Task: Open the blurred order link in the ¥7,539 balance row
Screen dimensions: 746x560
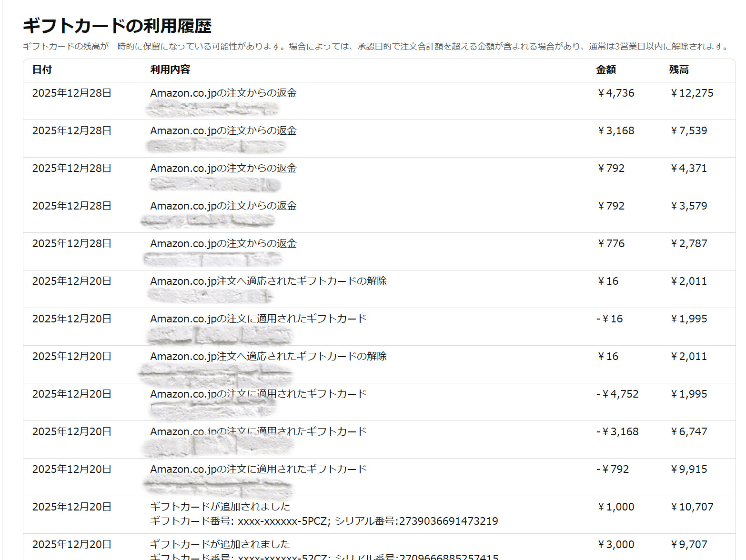Action: [215, 146]
